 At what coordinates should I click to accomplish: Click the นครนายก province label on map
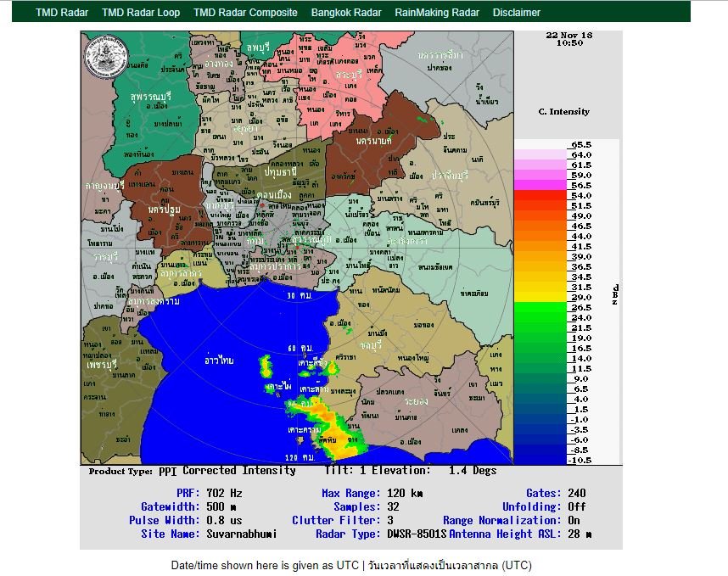(373, 140)
